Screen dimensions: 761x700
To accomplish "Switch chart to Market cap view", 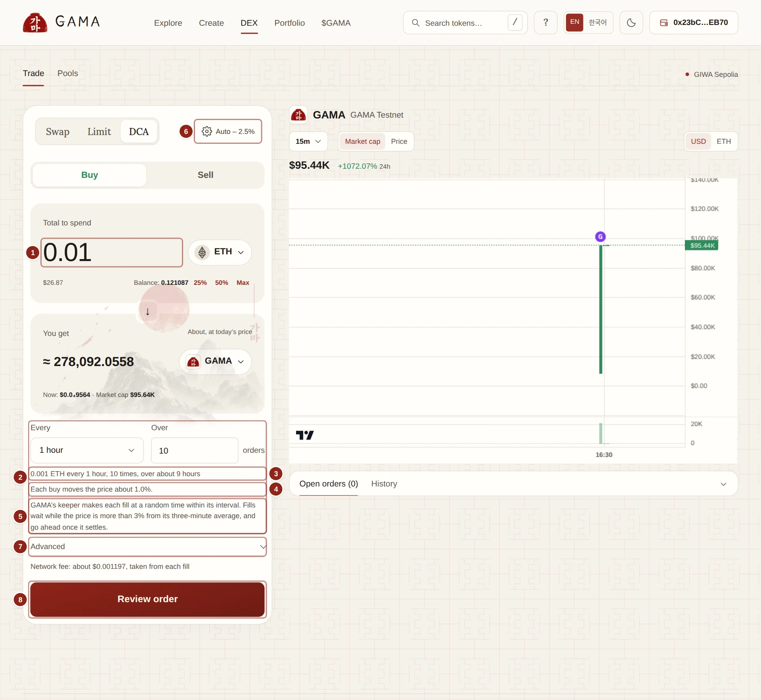I will click(363, 141).
